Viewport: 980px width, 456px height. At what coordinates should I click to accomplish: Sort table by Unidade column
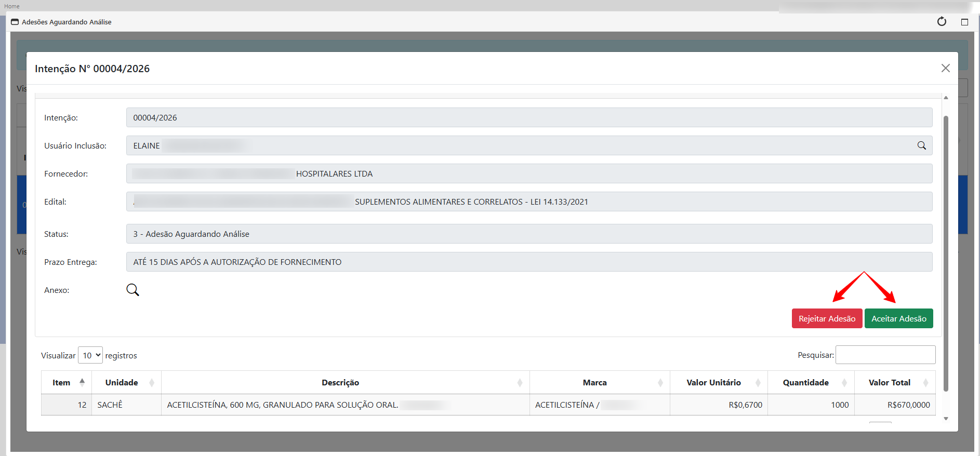click(126, 383)
